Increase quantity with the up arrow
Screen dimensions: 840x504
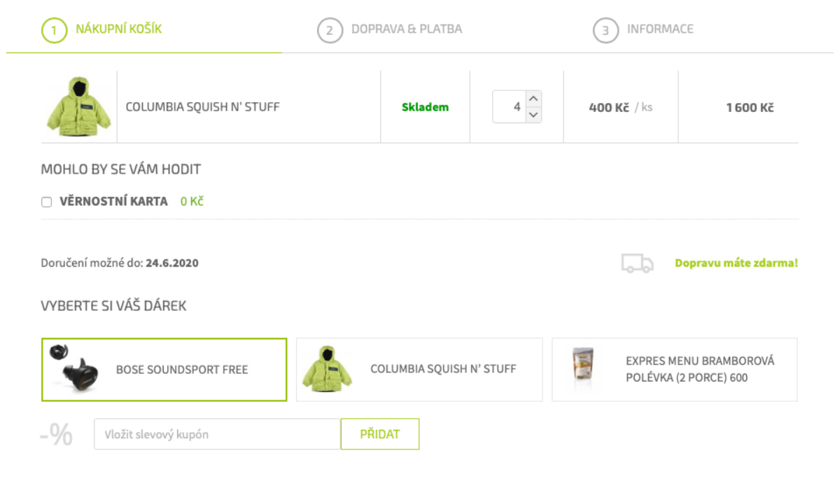(x=533, y=99)
